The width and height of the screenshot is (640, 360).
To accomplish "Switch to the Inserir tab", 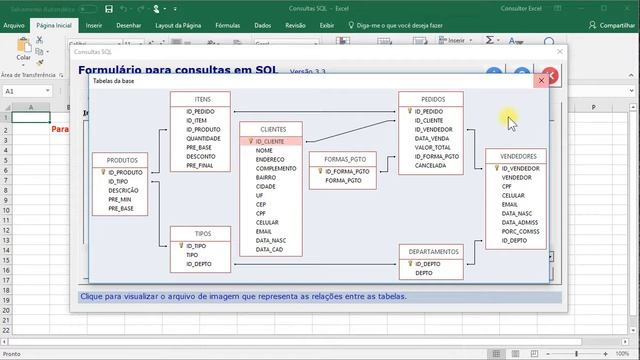I will point(93,25).
